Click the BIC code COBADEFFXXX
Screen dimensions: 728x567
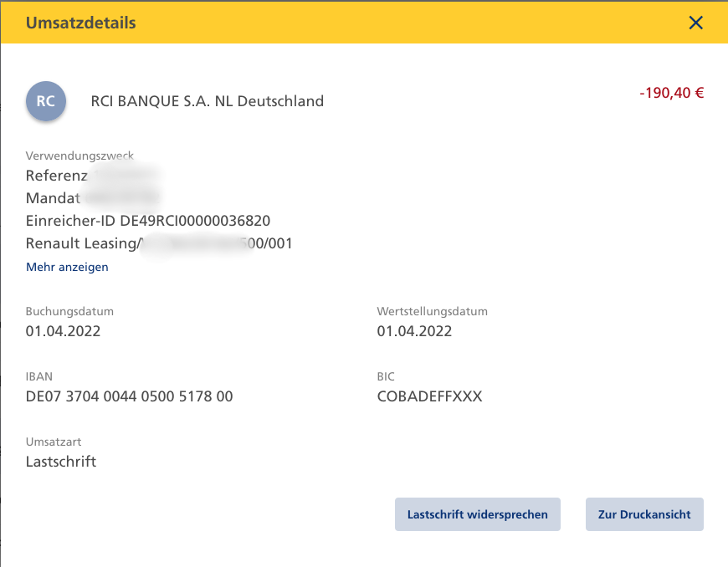coord(429,396)
